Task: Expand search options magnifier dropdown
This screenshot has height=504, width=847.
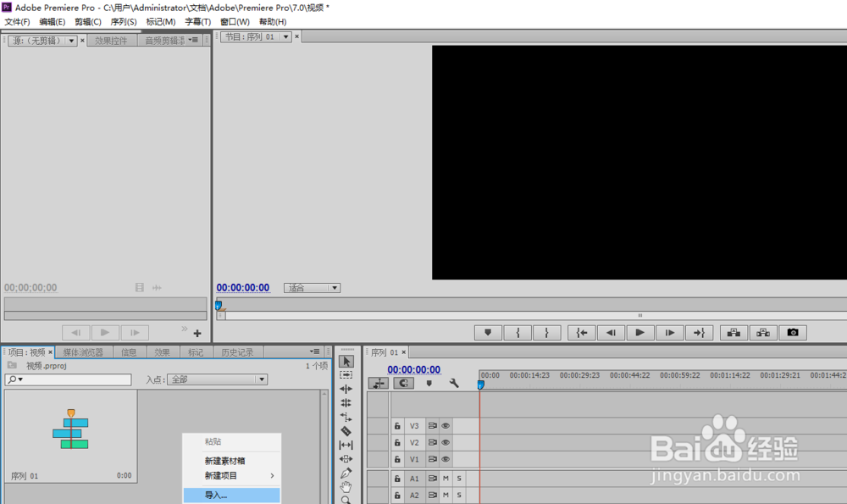Action: (x=15, y=379)
